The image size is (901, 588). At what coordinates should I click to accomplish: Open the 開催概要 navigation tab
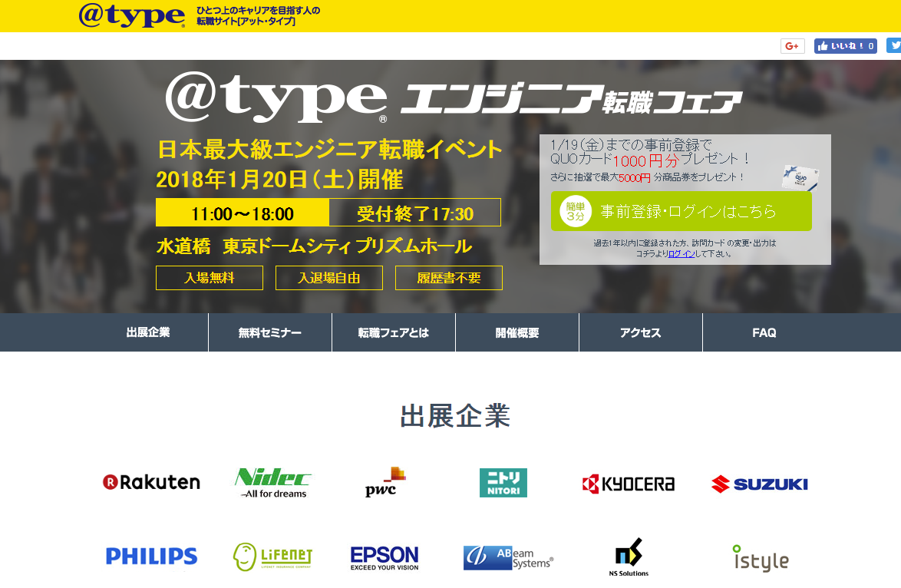tap(517, 332)
